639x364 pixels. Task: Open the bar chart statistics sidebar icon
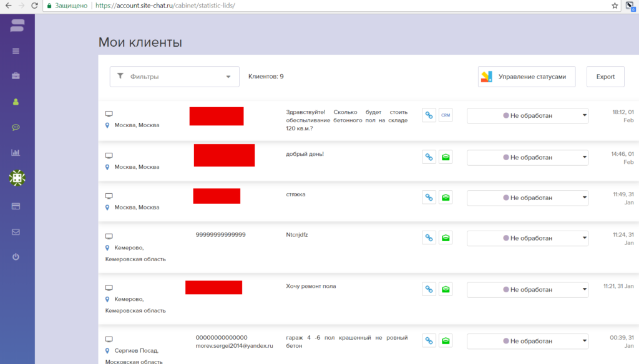coord(16,153)
